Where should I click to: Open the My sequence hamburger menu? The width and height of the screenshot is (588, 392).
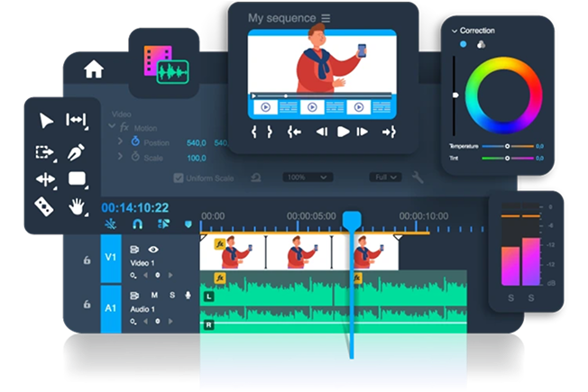pyautogui.click(x=326, y=18)
